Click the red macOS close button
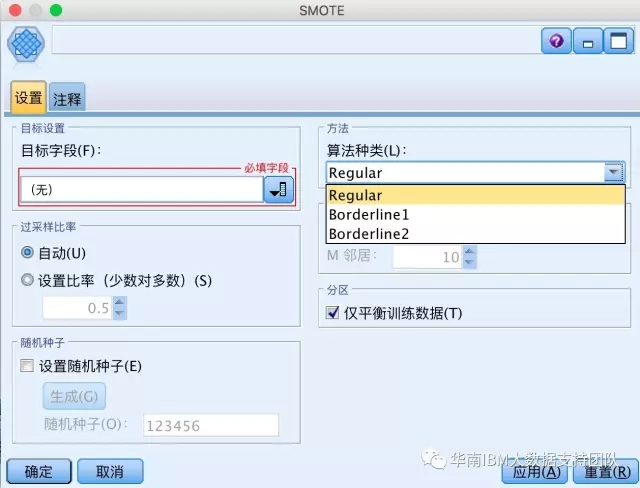Screen dimensions: 640x488 click(15, 10)
